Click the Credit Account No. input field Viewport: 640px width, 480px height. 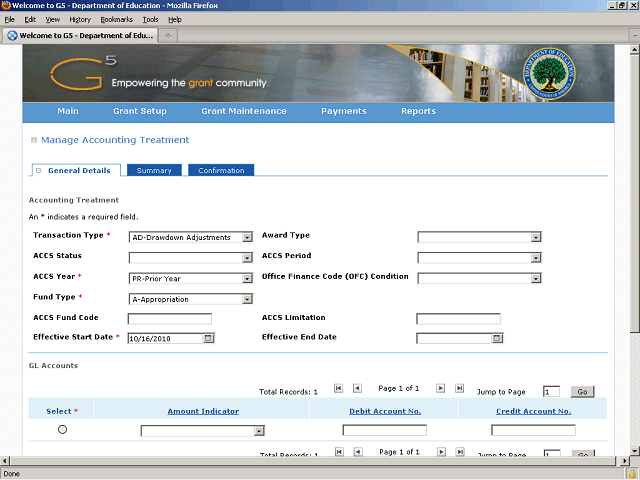pyautogui.click(x=533, y=430)
